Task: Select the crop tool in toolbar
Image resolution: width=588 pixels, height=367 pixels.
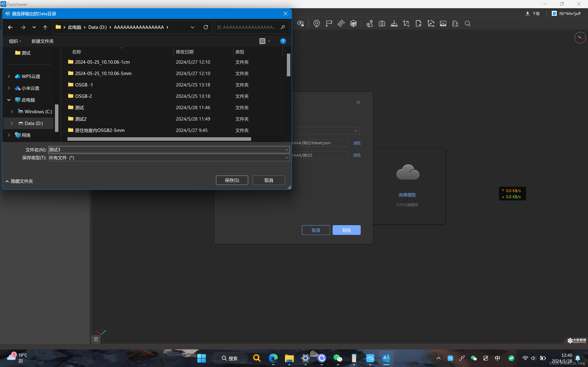Action: [406, 23]
